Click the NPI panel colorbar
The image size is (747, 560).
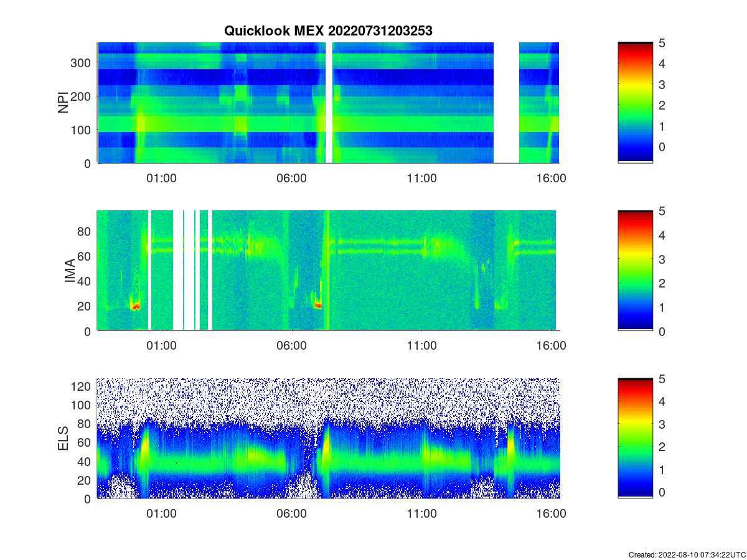pyautogui.click(x=635, y=103)
